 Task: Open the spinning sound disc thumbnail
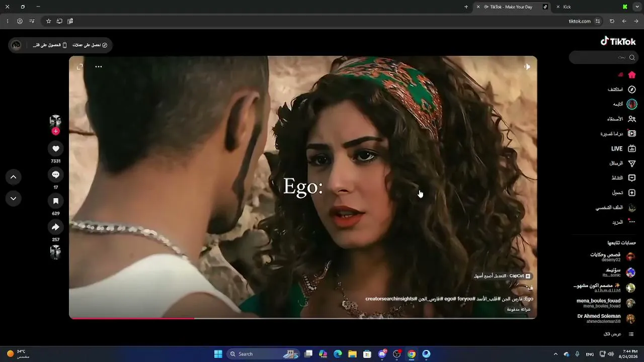click(x=55, y=252)
